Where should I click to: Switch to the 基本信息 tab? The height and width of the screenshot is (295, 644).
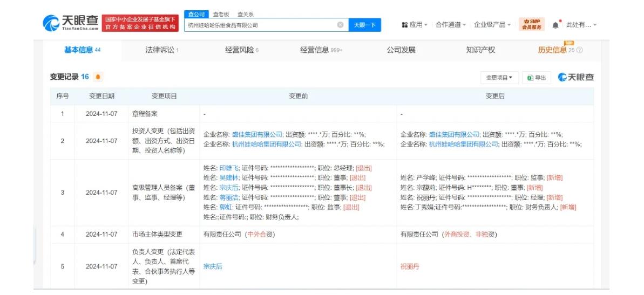pos(82,50)
